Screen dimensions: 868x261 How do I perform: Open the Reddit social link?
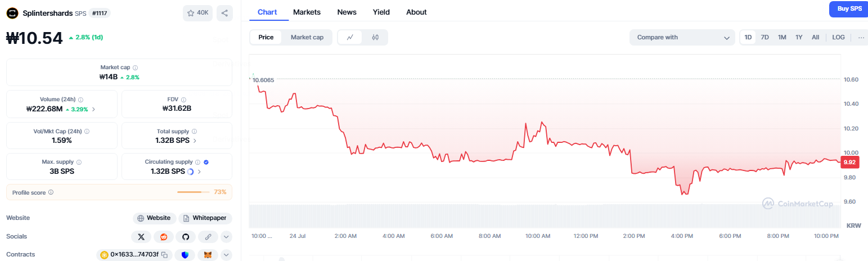click(164, 237)
